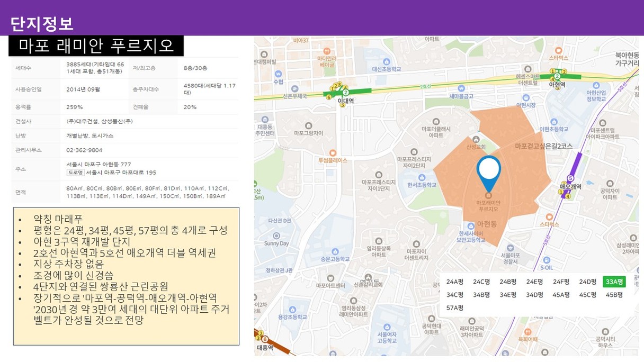The image size is (644, 362).
Task: Select the 한세사이버보안고등학교 school icon
Action: 471,225
